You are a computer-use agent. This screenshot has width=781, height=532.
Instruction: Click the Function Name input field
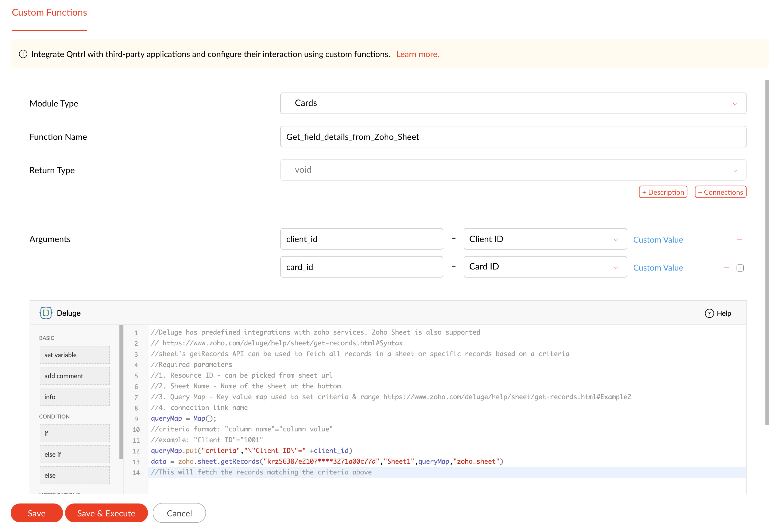pyautogui.click(x=513, y=137)
